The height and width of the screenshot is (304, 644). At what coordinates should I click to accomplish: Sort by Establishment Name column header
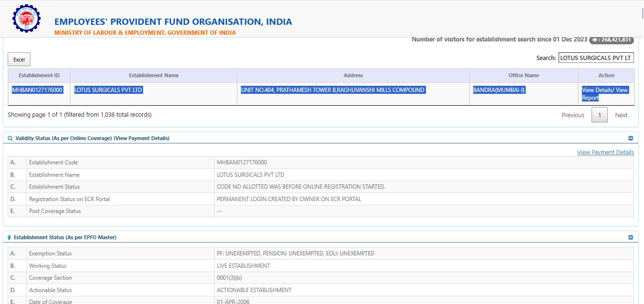[x=154, y=75]
